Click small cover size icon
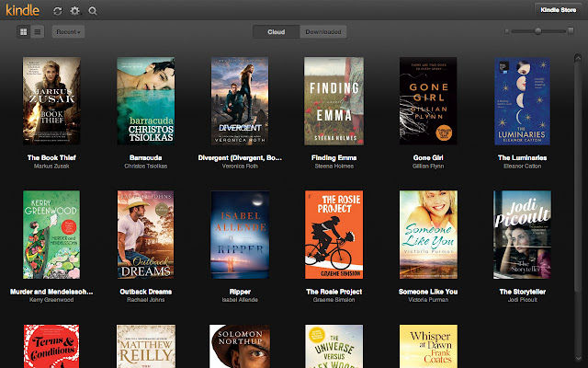 tap(506, 31)
